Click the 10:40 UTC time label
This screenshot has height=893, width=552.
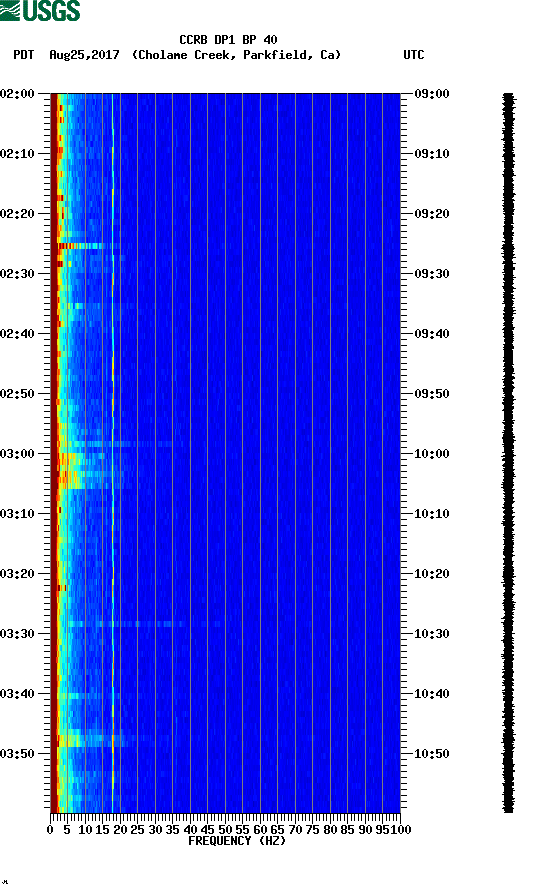[432, 694]
